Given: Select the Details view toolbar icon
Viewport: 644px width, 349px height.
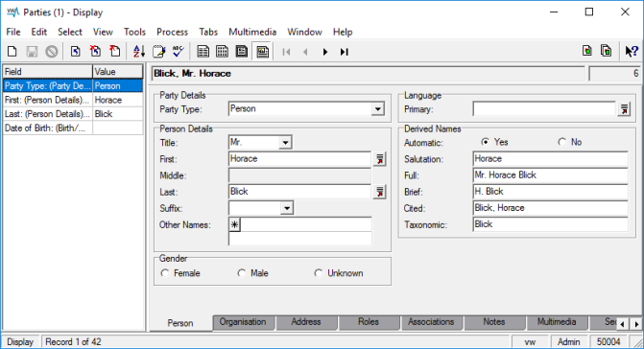Looking at the screenshot, I should 262,52.
